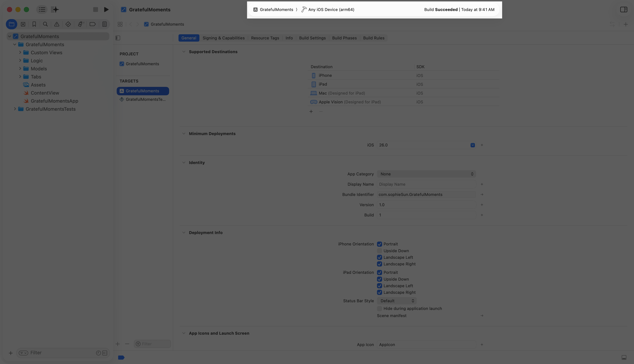The width and height of the screenshot is (634, 364).
Task: Enable iPhone Upside Down orientation
Action: click(379, 251)
